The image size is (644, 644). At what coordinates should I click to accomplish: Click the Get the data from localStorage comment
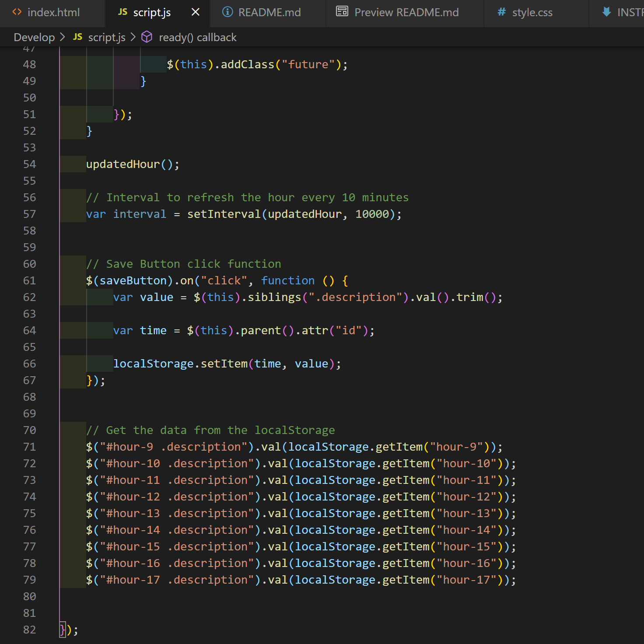pos(210,430)
